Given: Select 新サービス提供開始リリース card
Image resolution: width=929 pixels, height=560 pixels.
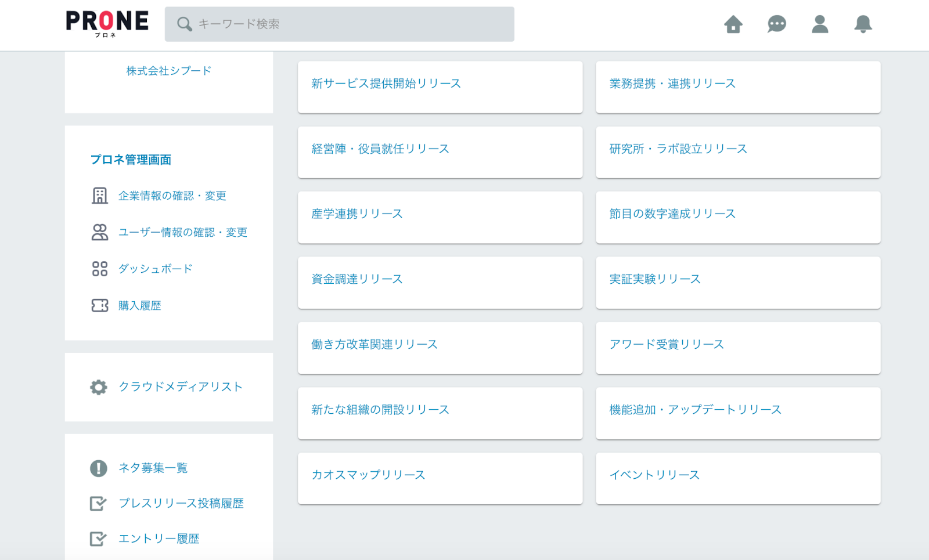Looking at the screenshot, I should click(440, 87).
